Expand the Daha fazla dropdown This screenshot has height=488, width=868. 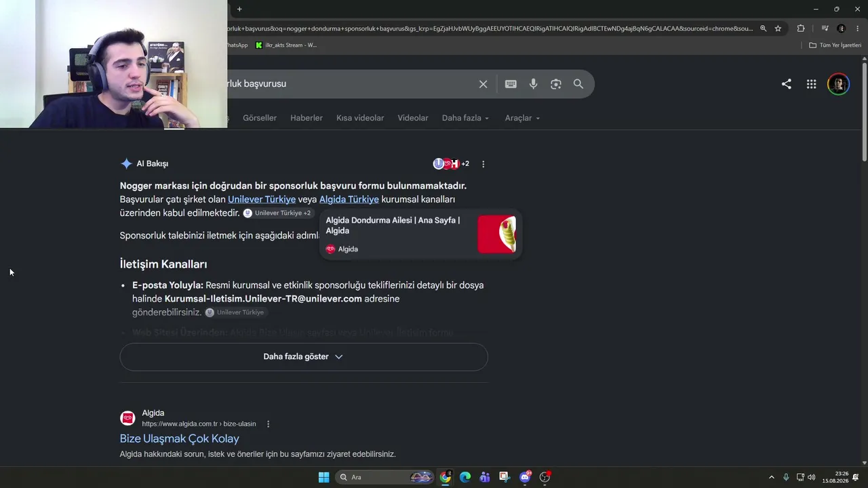coord(466,118)
